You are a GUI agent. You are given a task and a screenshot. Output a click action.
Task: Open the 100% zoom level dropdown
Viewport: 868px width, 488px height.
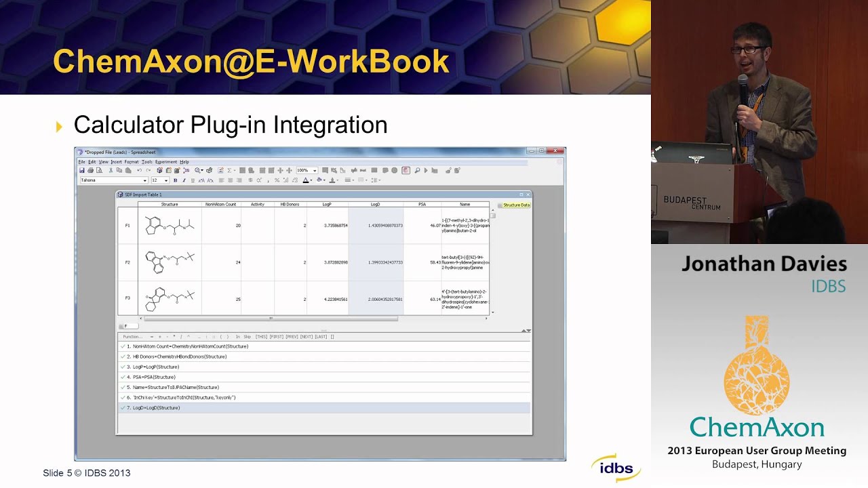(314, 170)
